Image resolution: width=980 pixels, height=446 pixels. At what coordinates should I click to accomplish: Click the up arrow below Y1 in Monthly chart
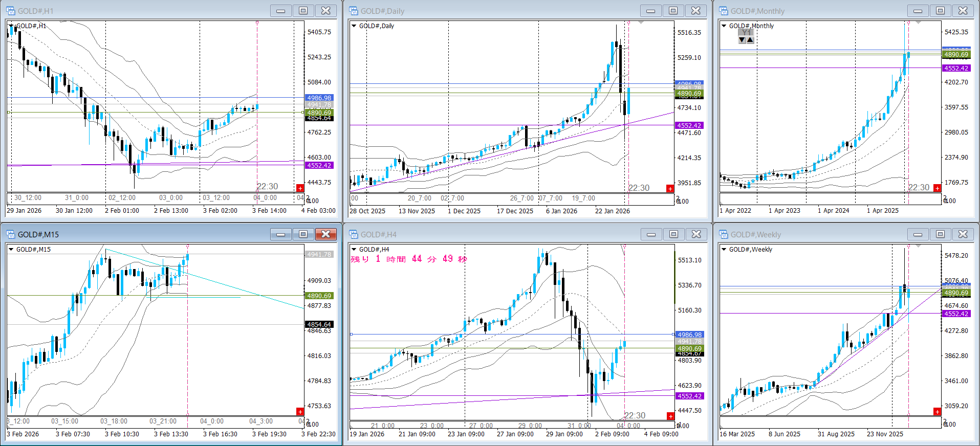(750, 40)
